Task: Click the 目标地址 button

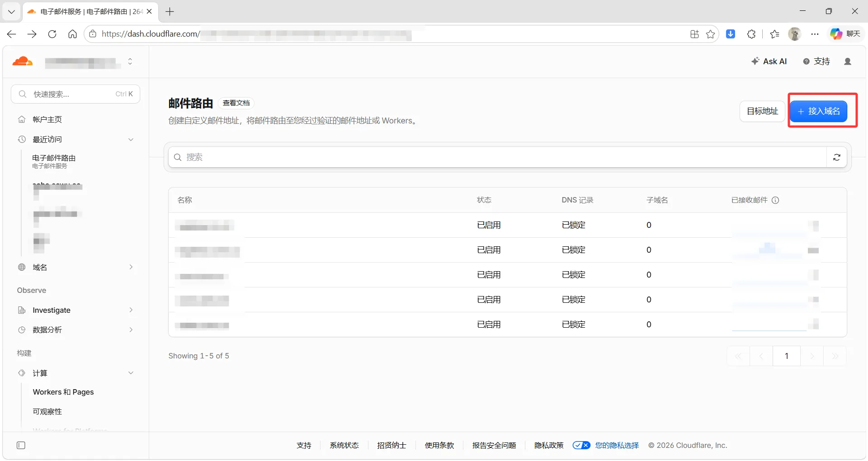Action: click(x=762, y=111)
